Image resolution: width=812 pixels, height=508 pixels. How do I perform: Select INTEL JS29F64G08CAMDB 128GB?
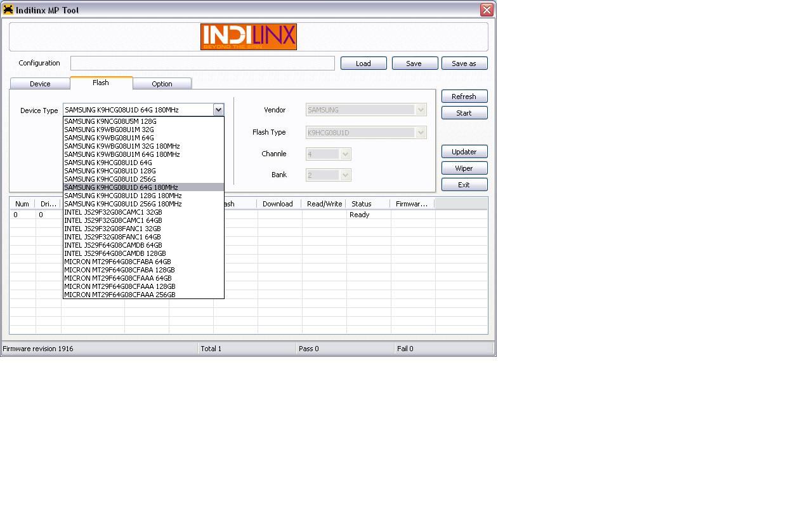[x=143, y=253]
